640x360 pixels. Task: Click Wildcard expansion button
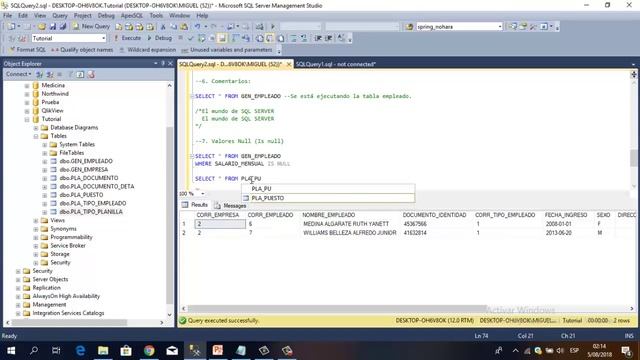(147, 50)
